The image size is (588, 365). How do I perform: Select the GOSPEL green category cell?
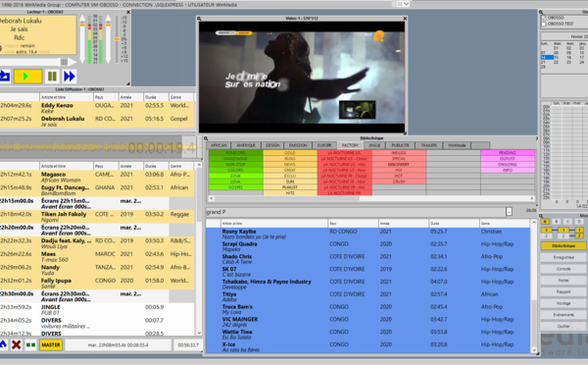tap(235, 187)
